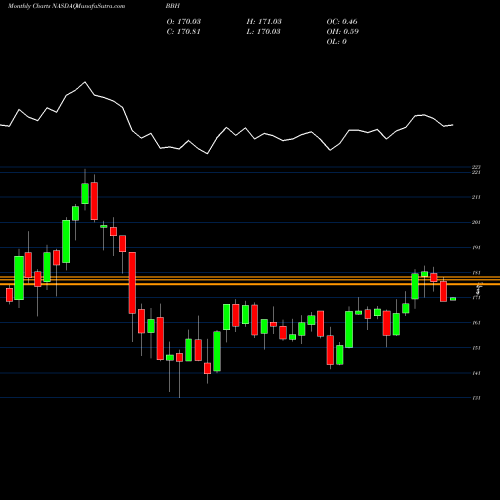Click the 211 price axis label
Image resolution: width=500 pixels, height=500 pixels.
click(476, 197)
